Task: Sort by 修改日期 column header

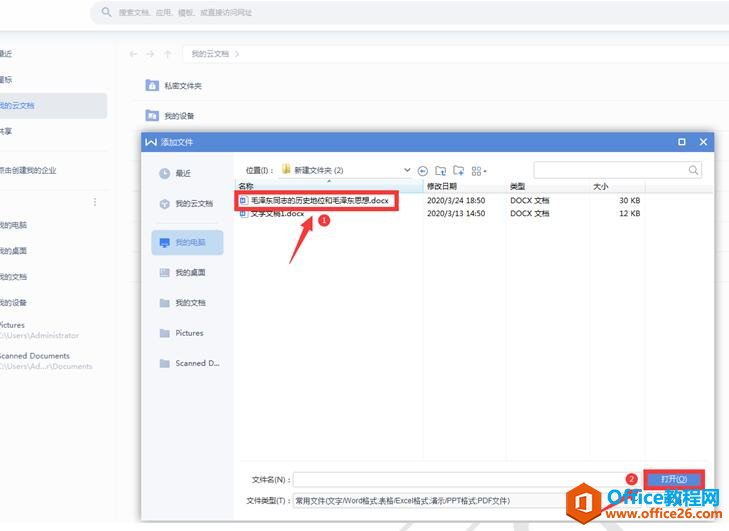Action: [465, 186]
